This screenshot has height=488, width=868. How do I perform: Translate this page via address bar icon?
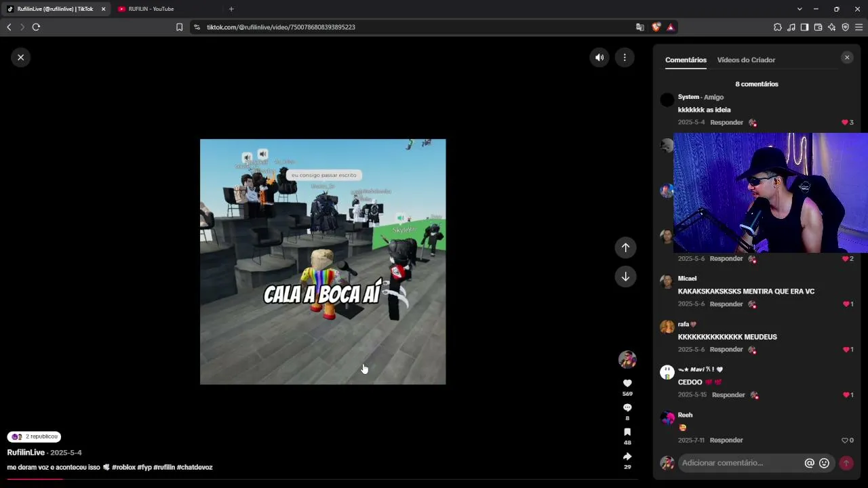[640, 27]
